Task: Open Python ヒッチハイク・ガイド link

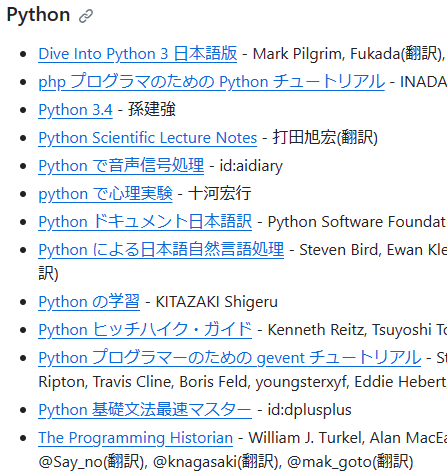Action: pyautogui.click(x=145, y=330)
